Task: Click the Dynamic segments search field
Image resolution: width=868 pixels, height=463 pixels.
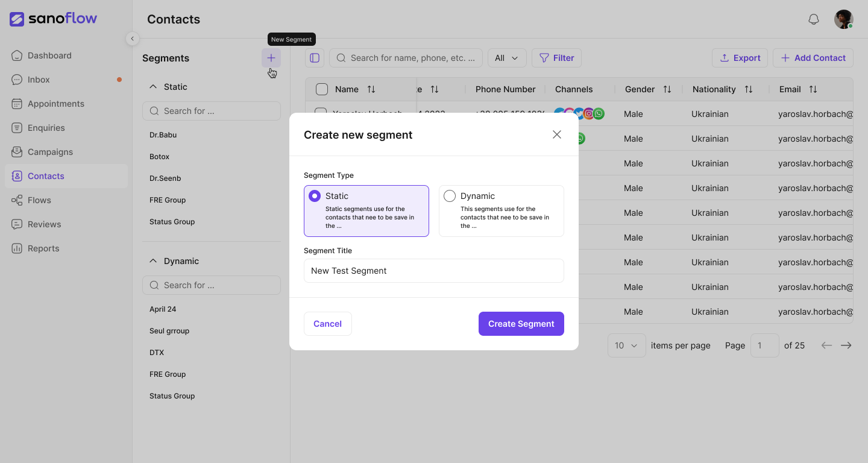Action: [x=212, y=285]
